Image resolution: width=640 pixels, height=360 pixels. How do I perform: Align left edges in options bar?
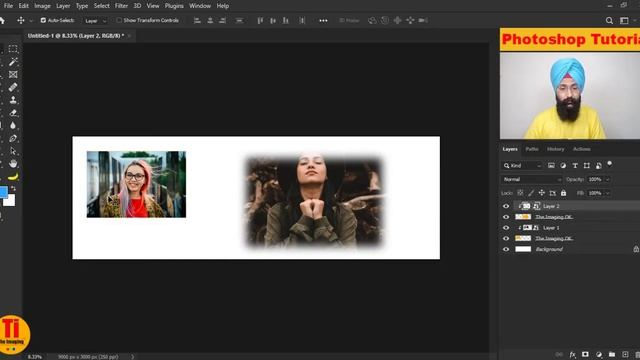[x=197, y=20]
